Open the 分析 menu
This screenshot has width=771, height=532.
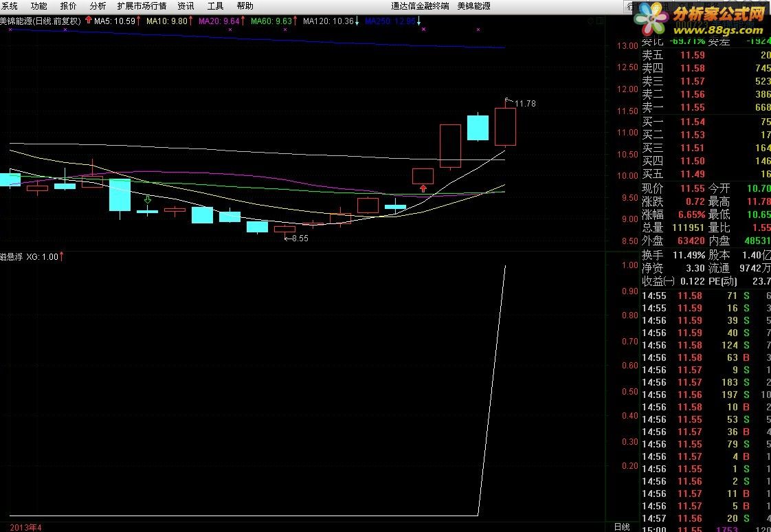98,6
